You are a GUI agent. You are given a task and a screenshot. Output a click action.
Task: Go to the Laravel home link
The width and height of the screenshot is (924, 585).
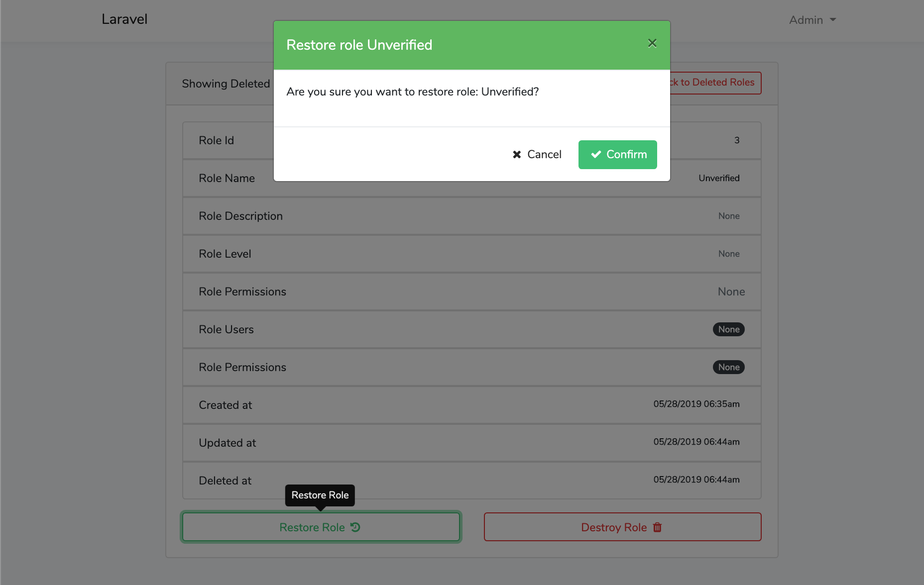[x=124, y=19]
